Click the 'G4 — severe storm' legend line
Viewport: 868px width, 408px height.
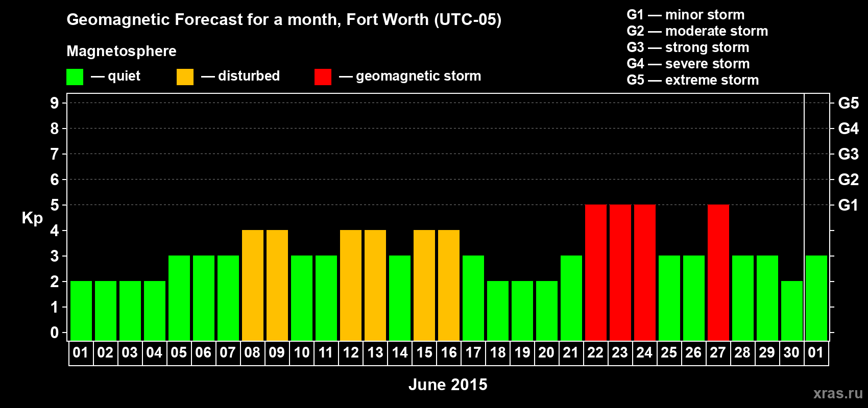coord(688,64)
